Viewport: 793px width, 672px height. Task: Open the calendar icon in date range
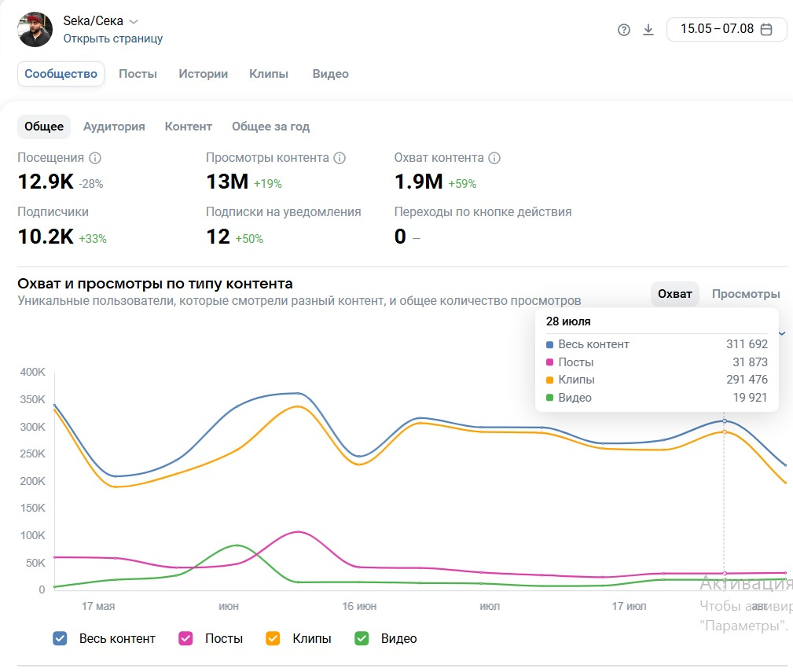pos(766,29)
